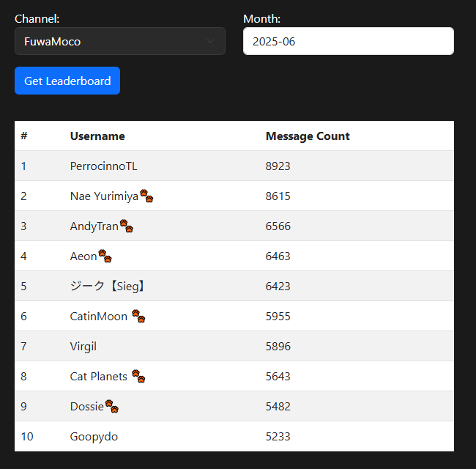Click the paw icon beside AndyTran
The width and height of the screenshot is (476, 469).
coord(127,226)
